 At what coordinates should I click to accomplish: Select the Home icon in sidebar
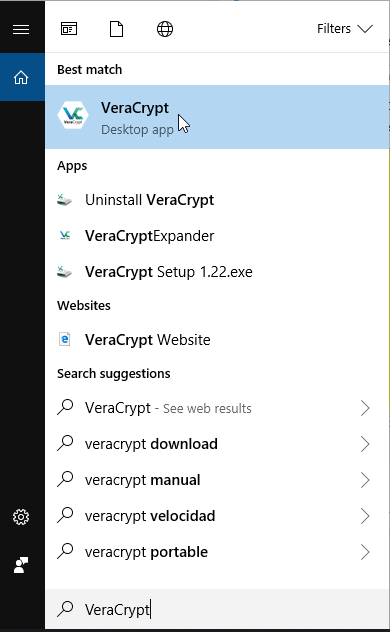pos(21,77)
